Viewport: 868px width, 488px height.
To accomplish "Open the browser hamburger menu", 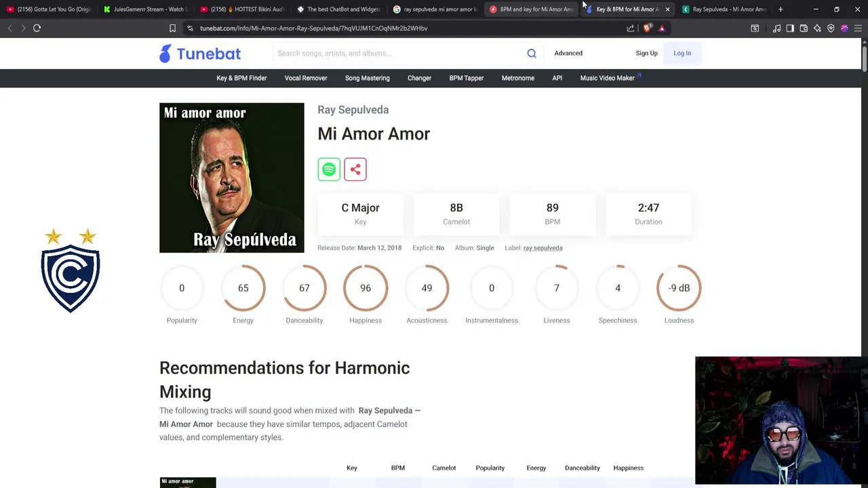I will 858,28.
